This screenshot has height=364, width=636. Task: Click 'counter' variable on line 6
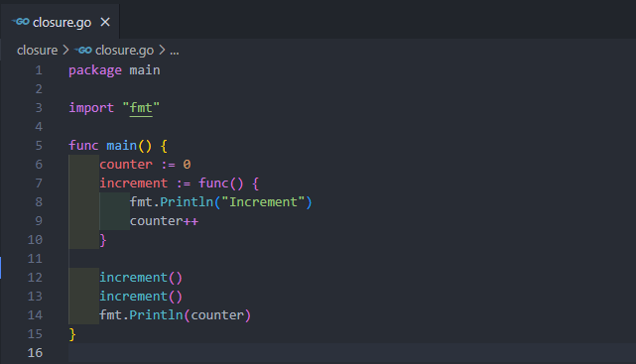point(126,165)
